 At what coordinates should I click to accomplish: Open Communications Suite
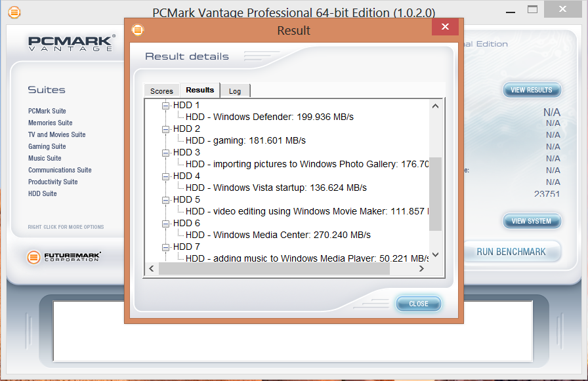[x=60, y=170]
